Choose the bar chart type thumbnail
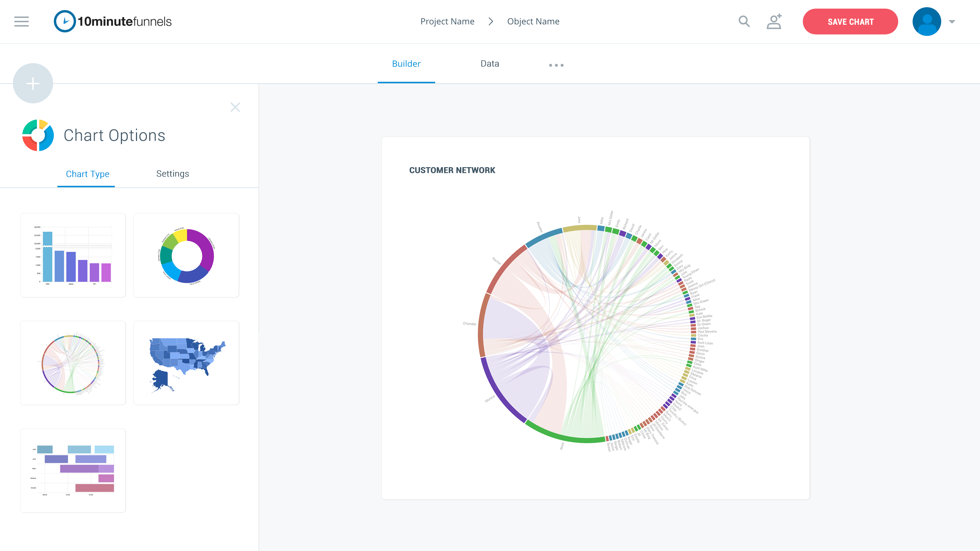980x551 pixels. click(73, 255)
